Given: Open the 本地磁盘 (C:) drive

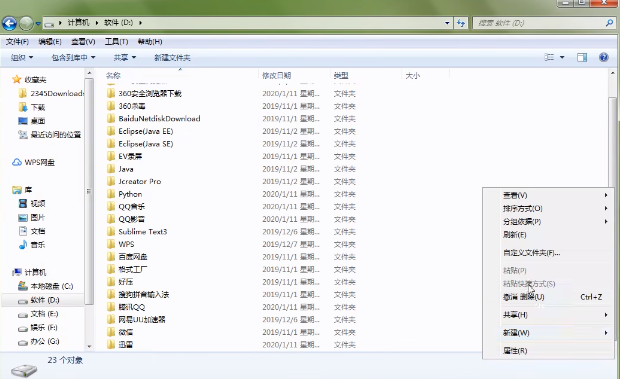Looking at the screenshot, I should [x=45, y=286].
